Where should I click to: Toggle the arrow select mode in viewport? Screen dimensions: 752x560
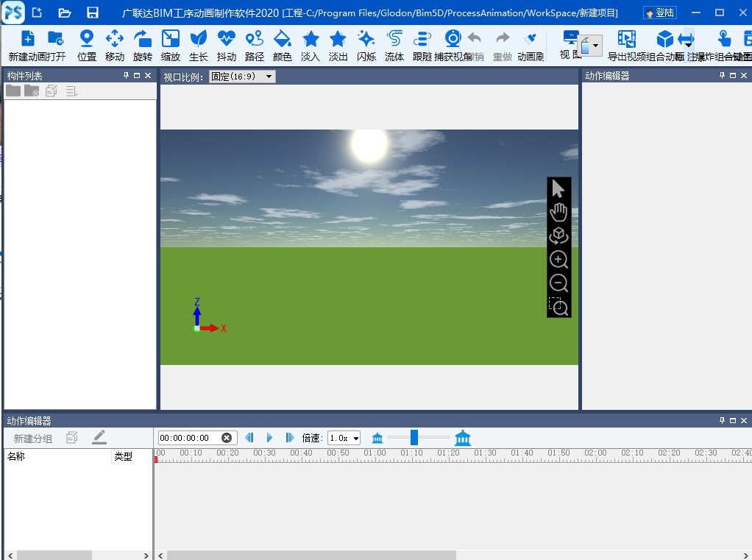pos(558,189)
